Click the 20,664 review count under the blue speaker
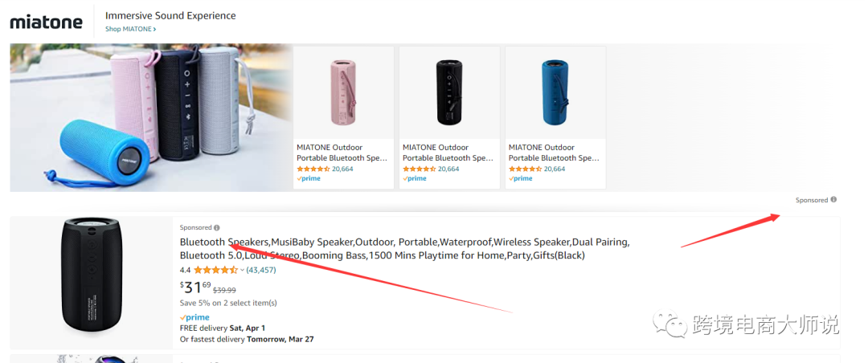868x363 pixels. tap(555, 169)
